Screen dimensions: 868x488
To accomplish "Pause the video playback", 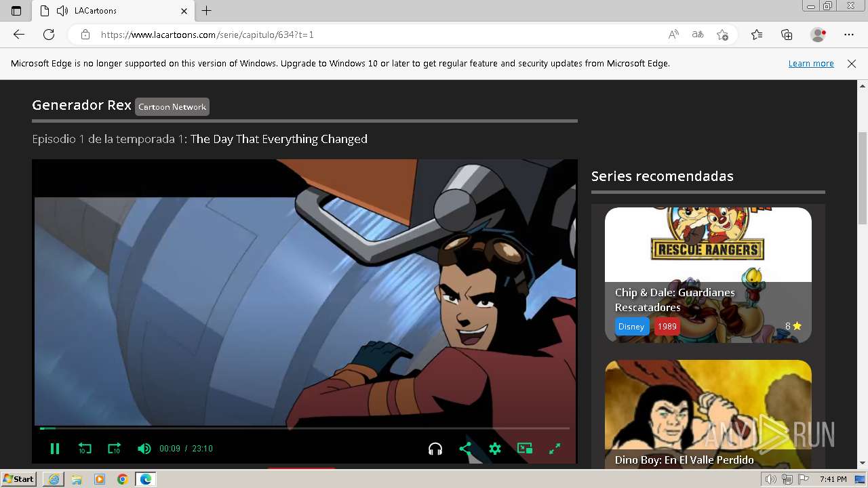I will 55,449.
